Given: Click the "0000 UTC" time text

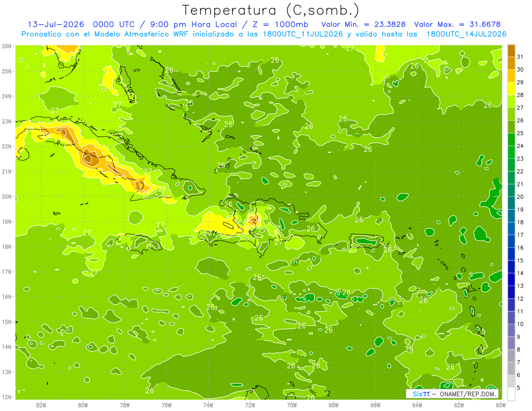Looking at the screenshot, I should (x=114, y=24).
